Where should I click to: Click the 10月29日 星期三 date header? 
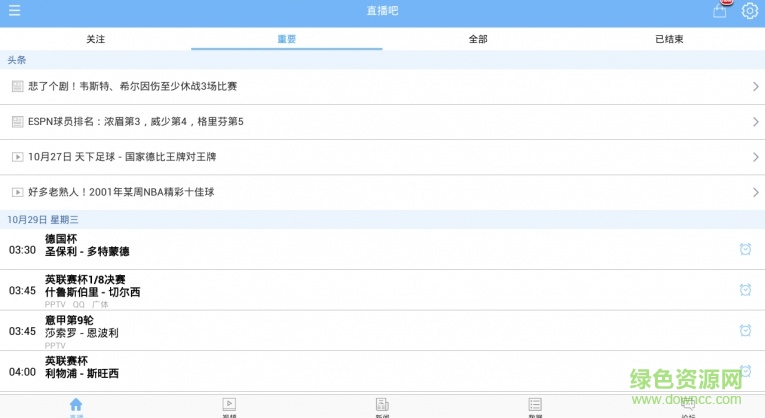(x=382, y=219)
